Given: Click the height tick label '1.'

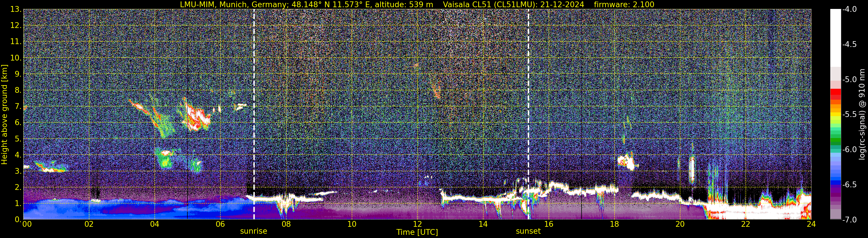Looking at the screenshot, I should point(18,203).
